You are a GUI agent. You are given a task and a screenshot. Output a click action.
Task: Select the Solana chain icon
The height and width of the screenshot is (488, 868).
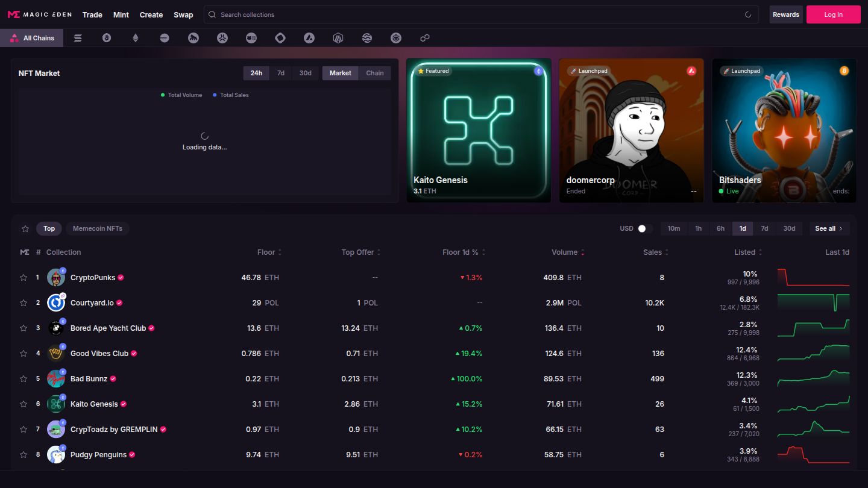(x=78, y=38)
